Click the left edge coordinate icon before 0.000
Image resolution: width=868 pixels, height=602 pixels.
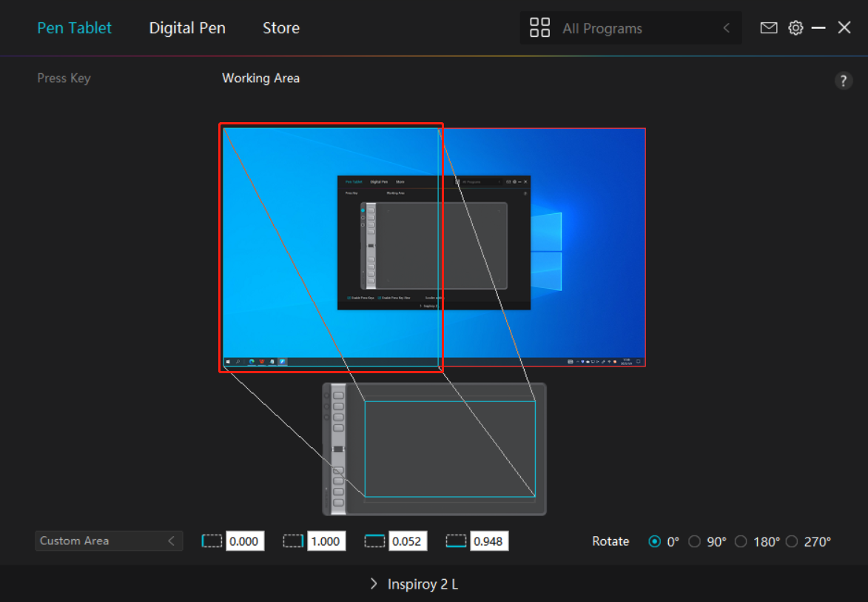point(212,541)
